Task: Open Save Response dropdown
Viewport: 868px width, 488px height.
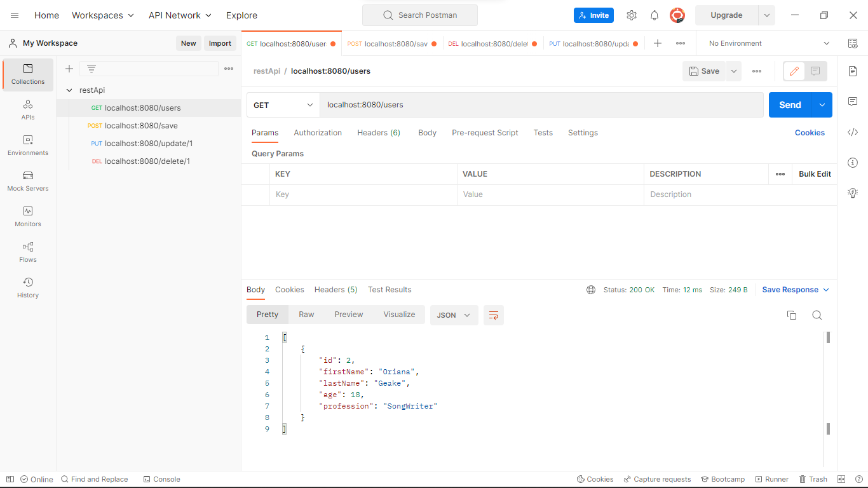Action: (x=796, y=290)
